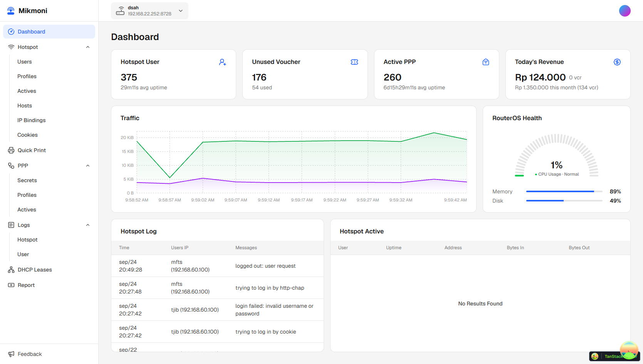This screenshot has height=364, width=643.
Task: Click the Today's Revenue dollar icon
Action: point(617,62)
